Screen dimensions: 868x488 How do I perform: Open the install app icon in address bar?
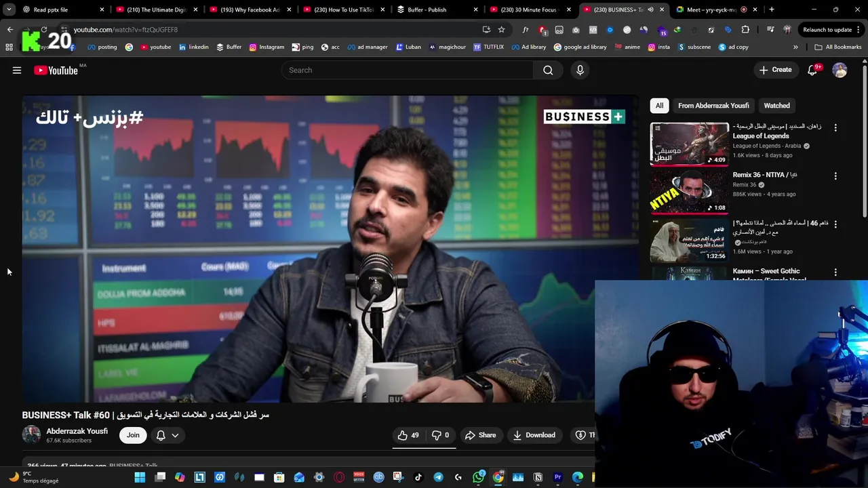point(486,29)
